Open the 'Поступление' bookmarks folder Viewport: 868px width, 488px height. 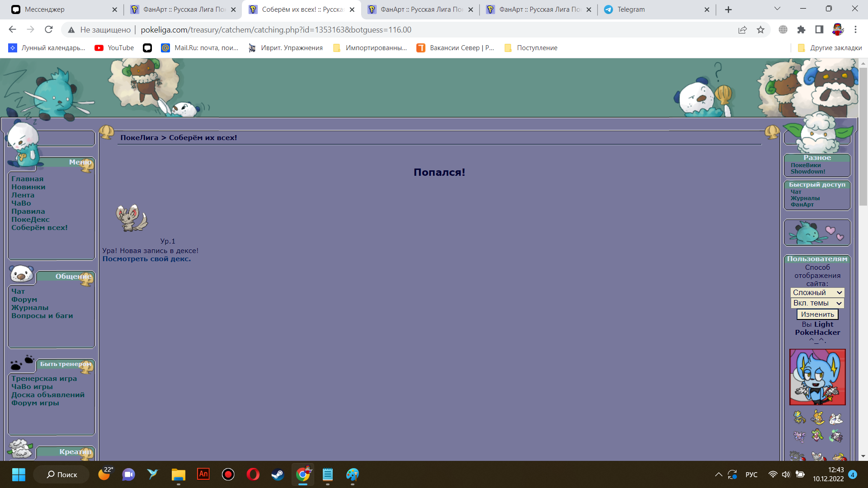point(531,48)
